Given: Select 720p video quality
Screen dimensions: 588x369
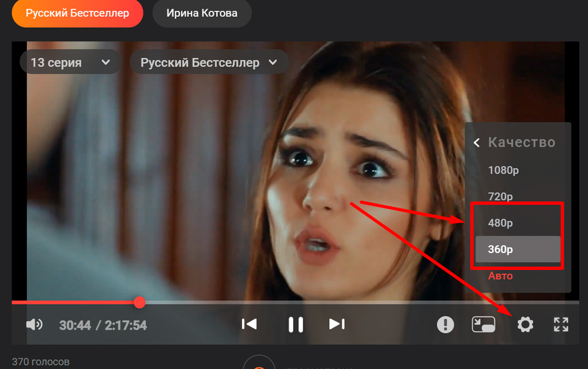Looking at the screenshot, I should point(500,197).
